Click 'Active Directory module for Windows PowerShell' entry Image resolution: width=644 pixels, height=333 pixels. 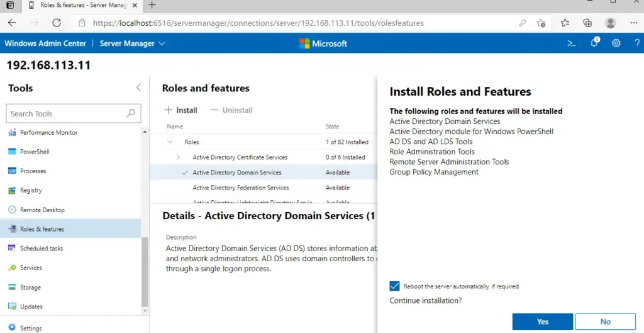(x=472, y=132)
